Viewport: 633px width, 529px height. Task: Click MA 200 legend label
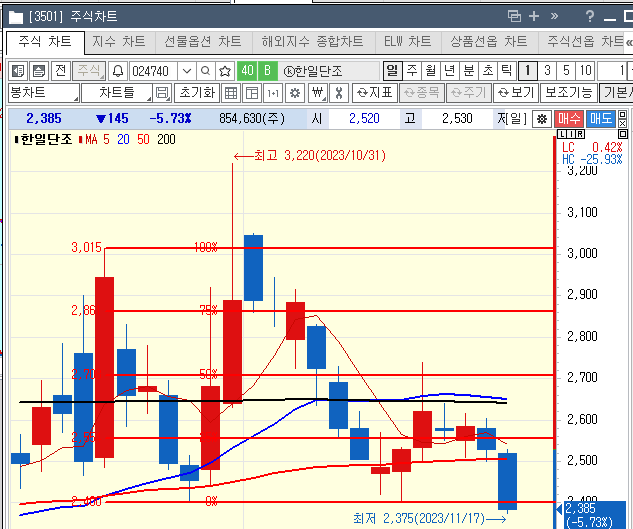166,140
